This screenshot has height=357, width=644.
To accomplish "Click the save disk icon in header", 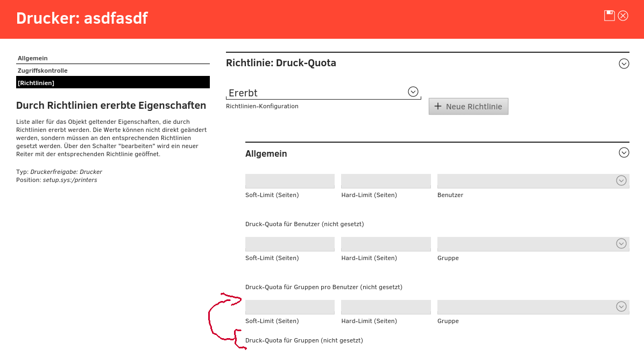I will point(609,16).
